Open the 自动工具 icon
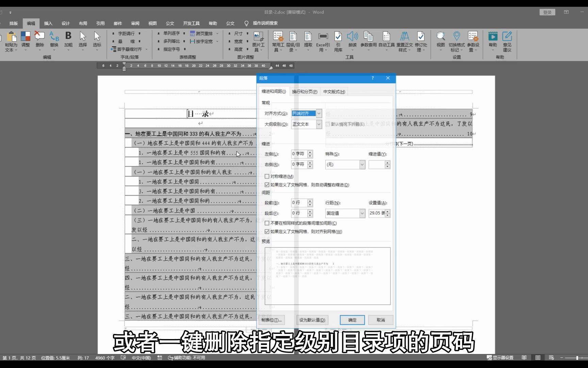Viewport: 588px width, 368px height. click(x=387, y=41)
